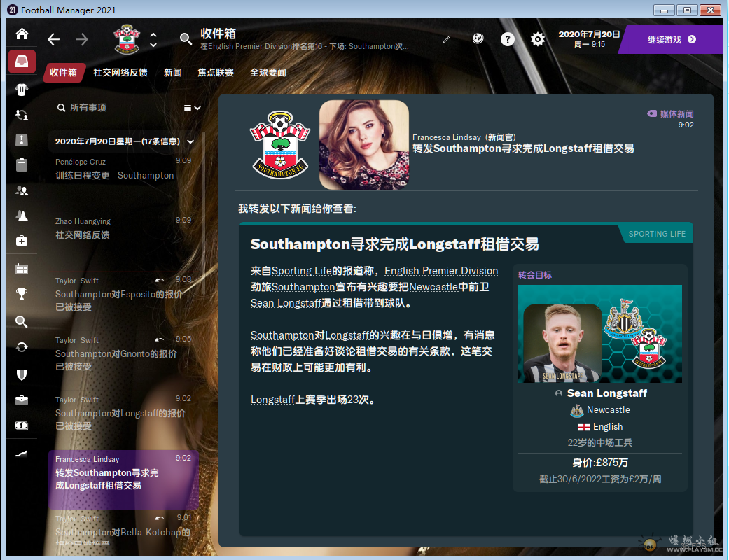Click the Southampton club badge in header
Image resolution: width=729 pixels, height=560 pixels.
[127, 39]
